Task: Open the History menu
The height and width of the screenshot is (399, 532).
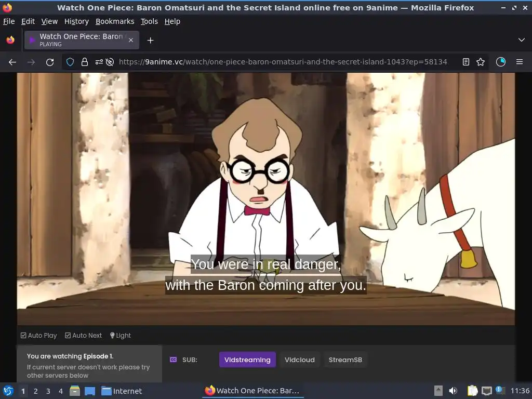Action: (x=77, y=21)
